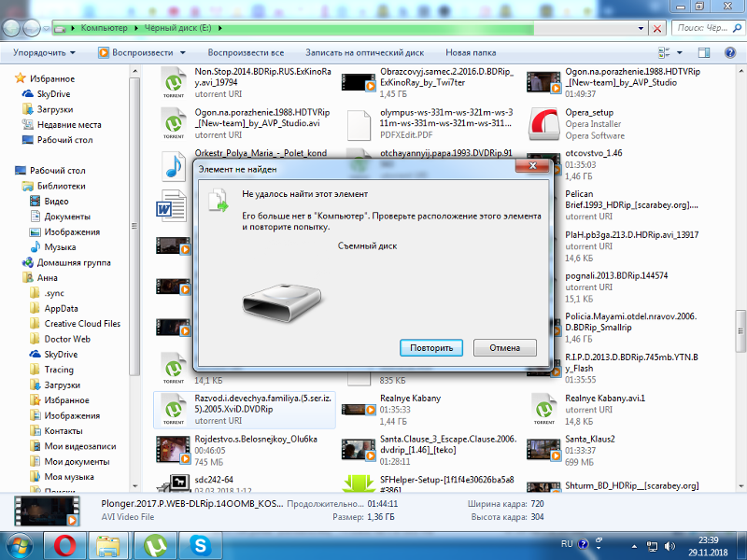Open Мои документы folder
The height and width of the screenshot is (560, 747).
pos(77,461)
